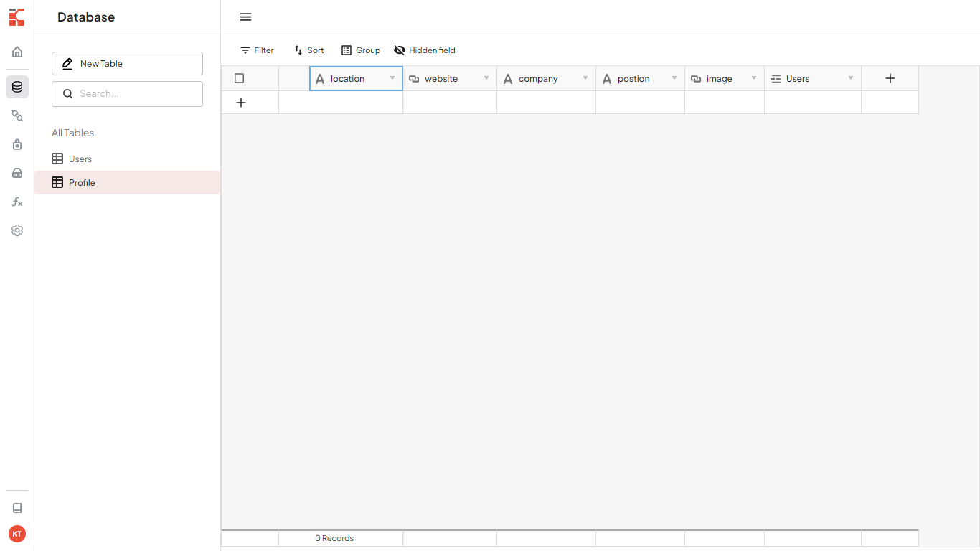Click the table Search input field
Image resolution: width=980 pixels, height=551 pixels.
click(x=134, y=93)
